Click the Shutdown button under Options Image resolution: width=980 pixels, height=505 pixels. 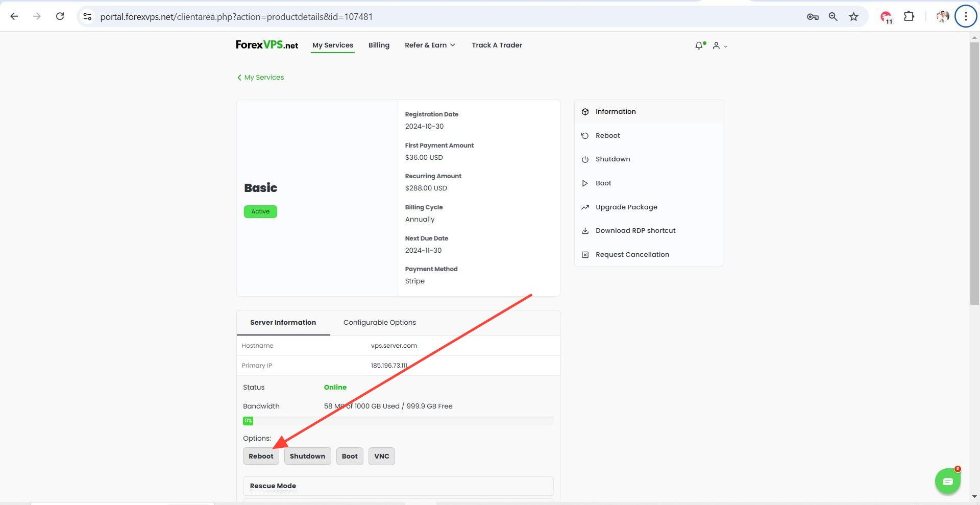[307, 456]
